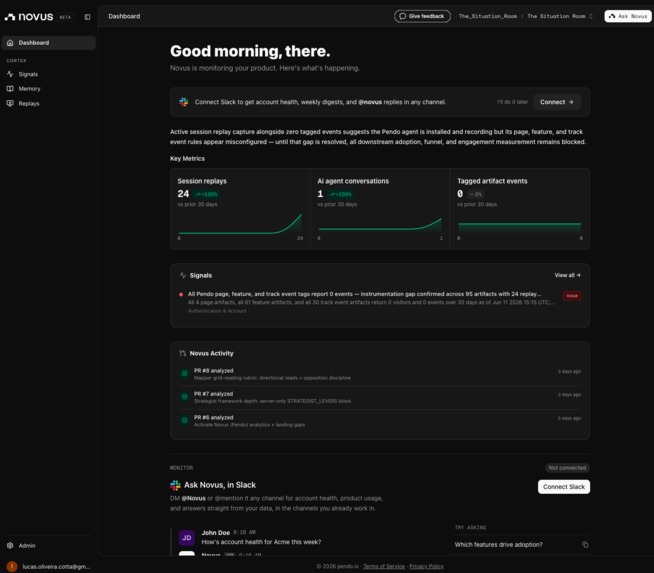Screen dimensions: 654x573
Task: Click the Memory book icon in sidebar
Action: coord(10,89)
